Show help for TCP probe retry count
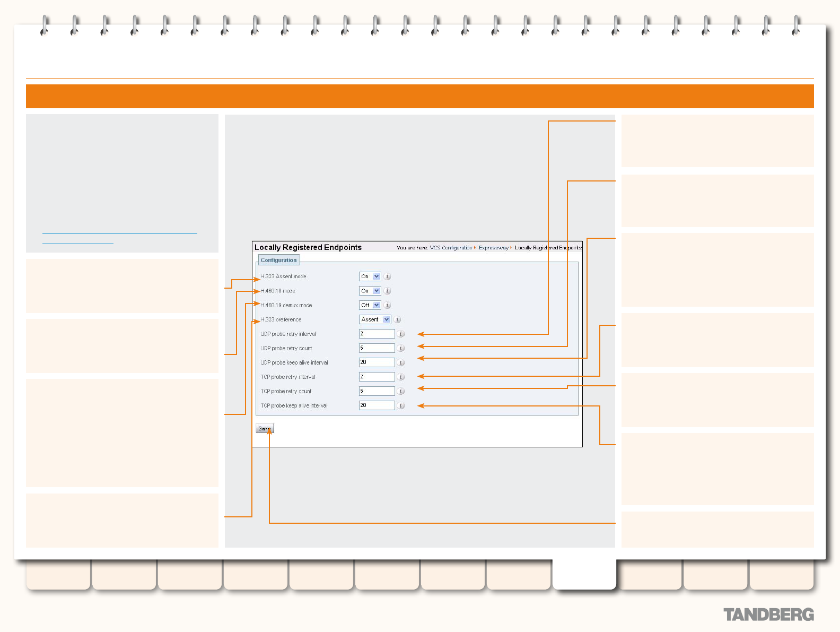This screenshot has width=840, height=632. (x=401, y=391)
